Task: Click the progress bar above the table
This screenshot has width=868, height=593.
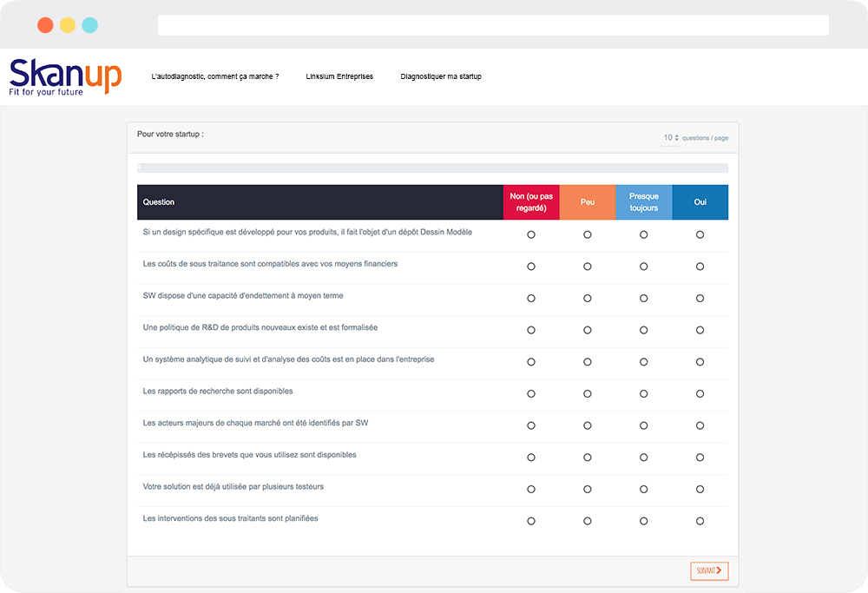Action: [x=432, y=168]
